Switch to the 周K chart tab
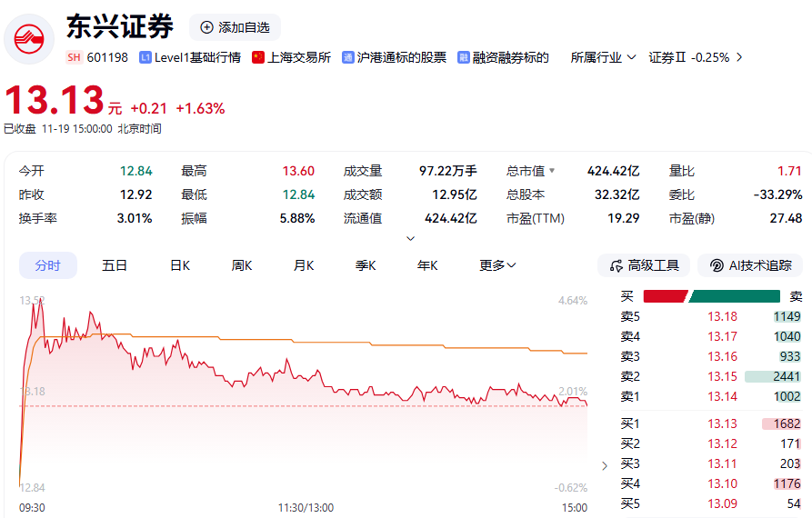 [242, 265]
